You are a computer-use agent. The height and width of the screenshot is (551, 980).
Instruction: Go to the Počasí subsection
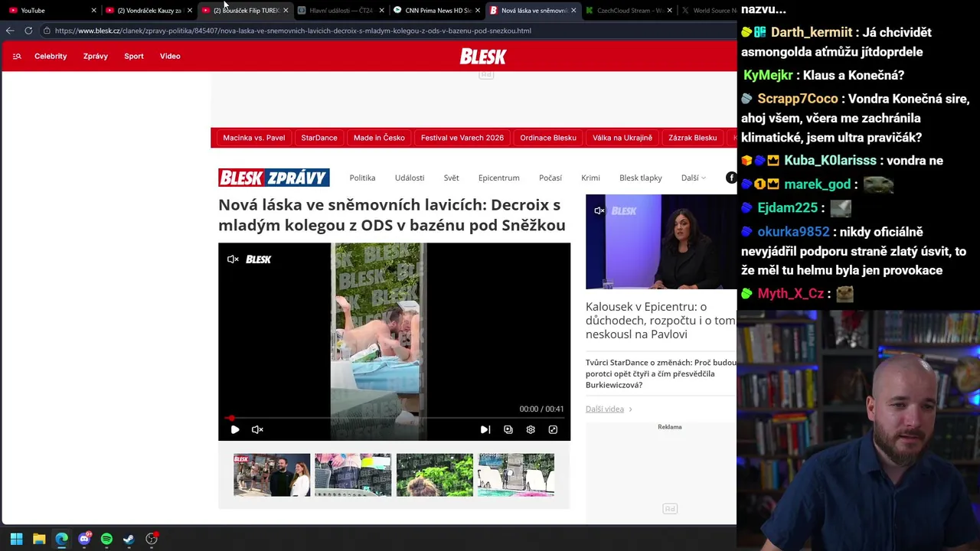click(x=550, y=178)
